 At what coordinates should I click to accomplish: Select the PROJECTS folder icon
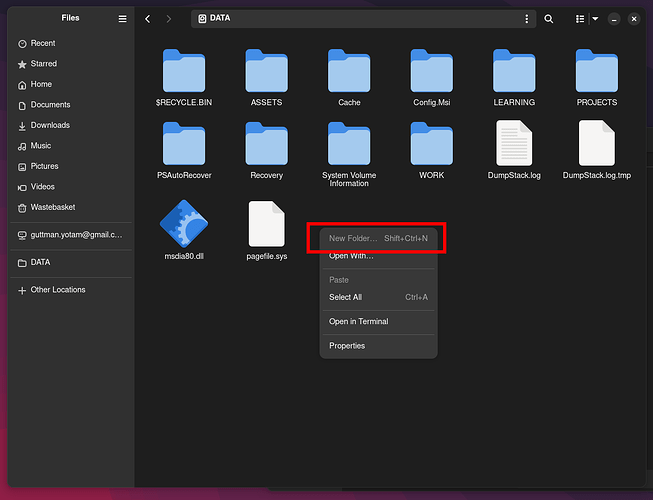coord(596,71)
